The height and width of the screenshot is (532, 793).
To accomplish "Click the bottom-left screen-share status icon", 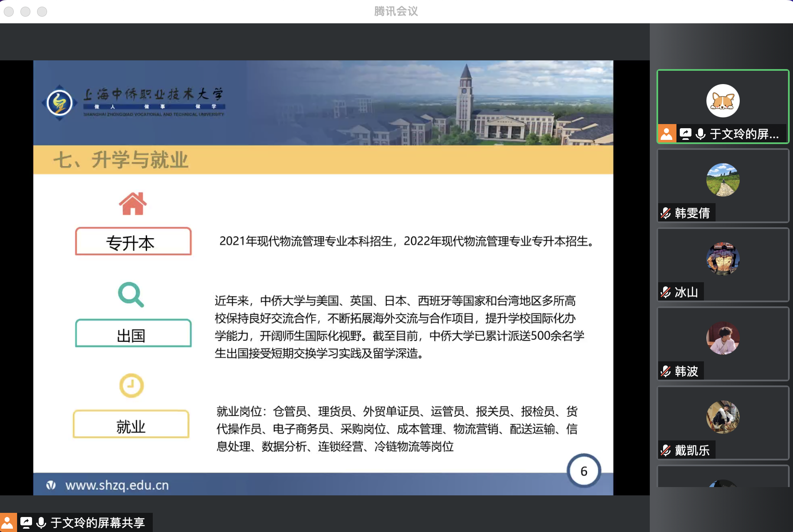I will [x=26, y=522].
